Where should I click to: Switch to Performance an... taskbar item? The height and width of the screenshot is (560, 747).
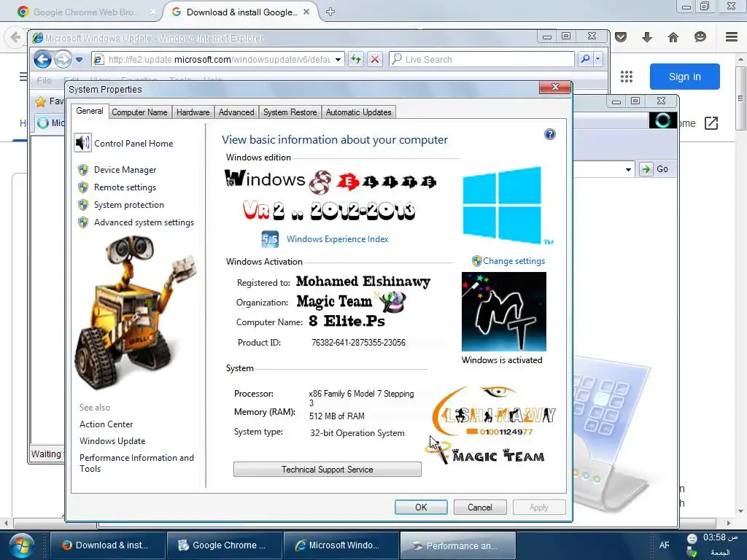click(458, 545)
